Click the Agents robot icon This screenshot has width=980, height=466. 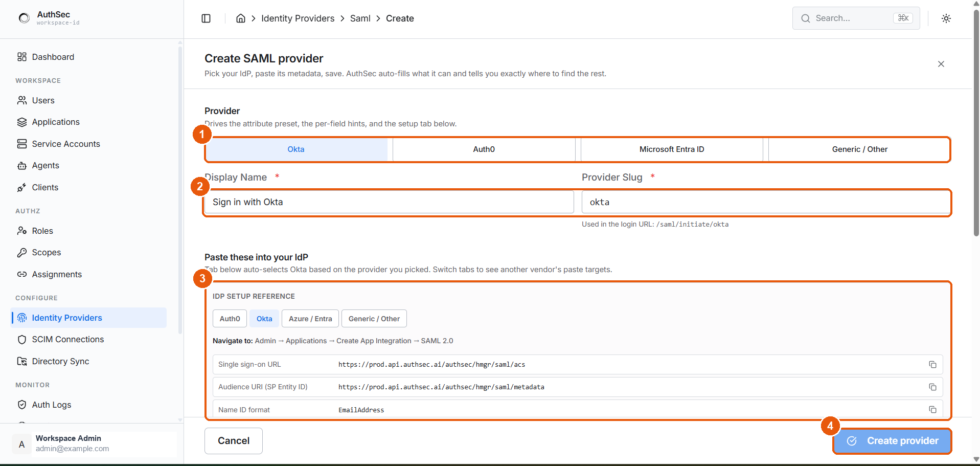[x=22, y=166]
